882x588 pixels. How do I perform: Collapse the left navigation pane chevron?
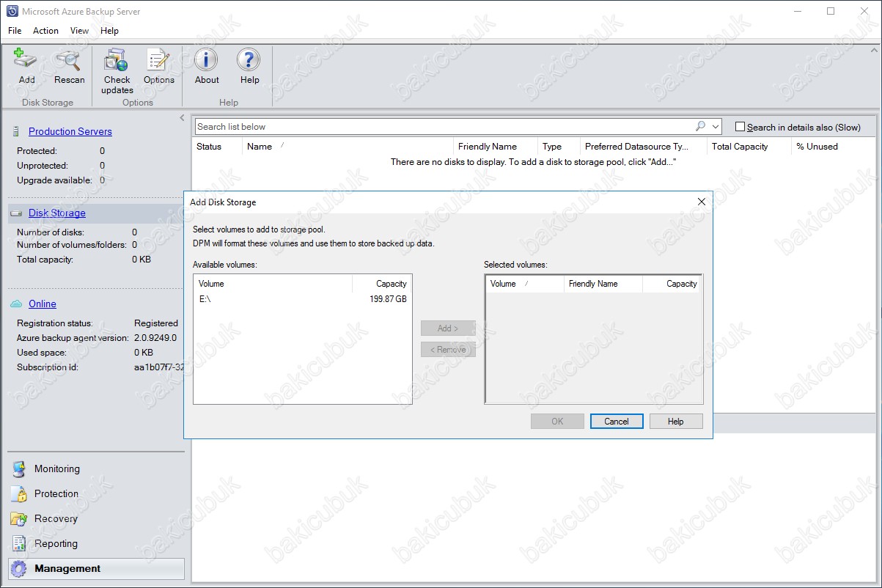coord(182,117)
